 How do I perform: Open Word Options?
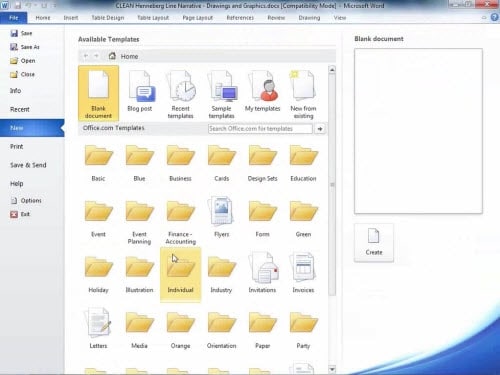tap(26, 201)
